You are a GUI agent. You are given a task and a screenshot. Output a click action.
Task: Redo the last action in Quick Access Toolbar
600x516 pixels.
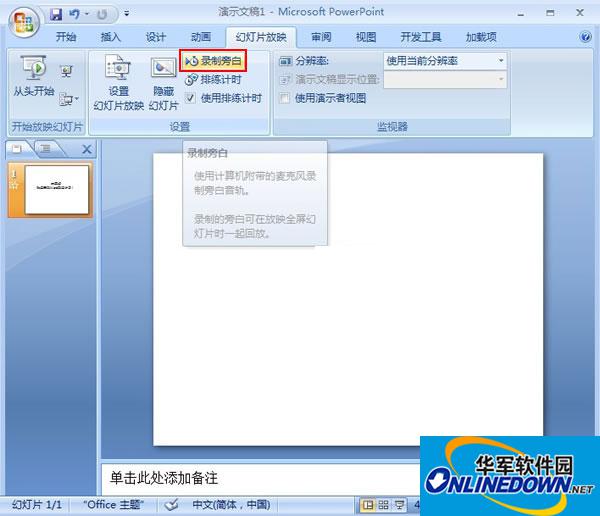click(102, 15)
